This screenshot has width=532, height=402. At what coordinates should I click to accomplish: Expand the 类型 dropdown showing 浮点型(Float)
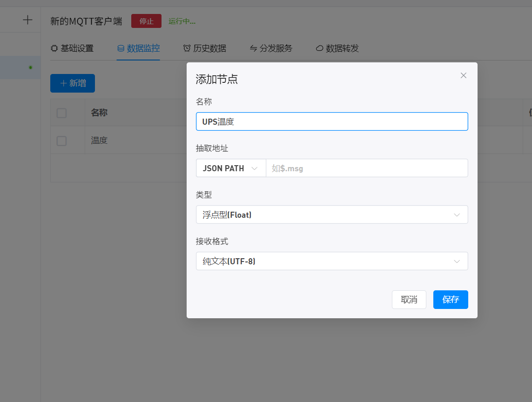click(x=332, y=215)
